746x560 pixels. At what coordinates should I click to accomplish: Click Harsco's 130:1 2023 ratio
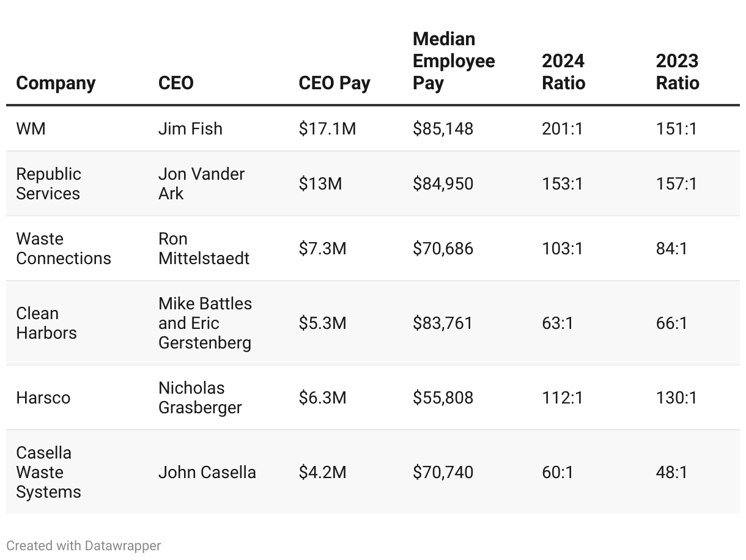[x=676, y=397]
